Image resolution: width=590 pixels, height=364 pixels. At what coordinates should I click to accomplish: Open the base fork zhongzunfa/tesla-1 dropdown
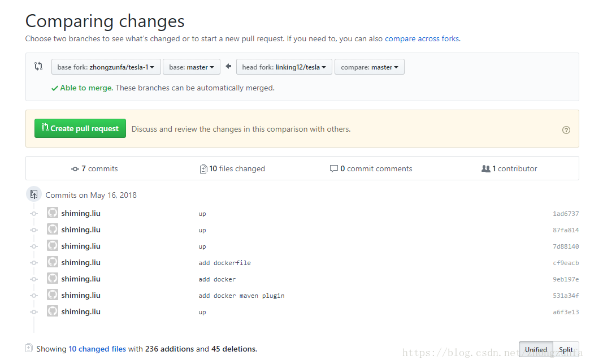[106, 67]
